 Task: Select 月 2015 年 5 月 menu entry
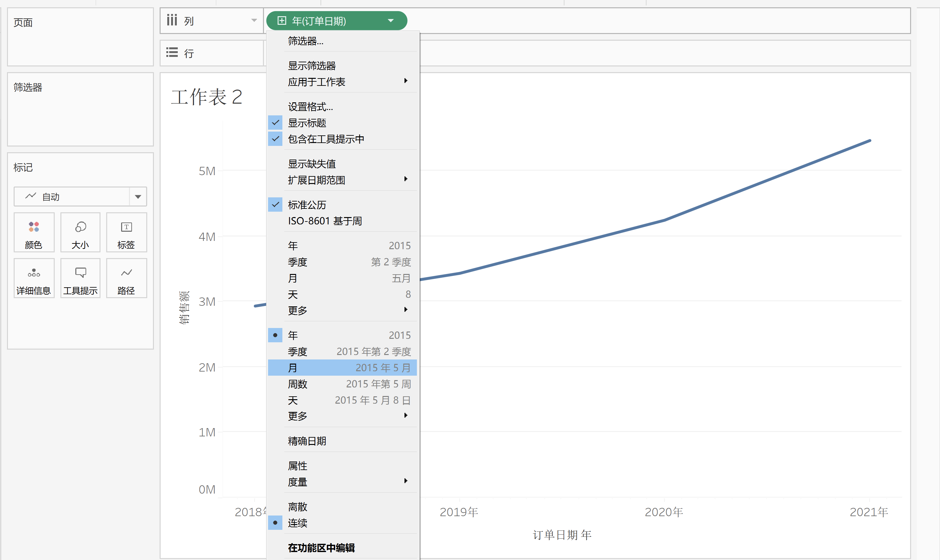click(342, 367)
